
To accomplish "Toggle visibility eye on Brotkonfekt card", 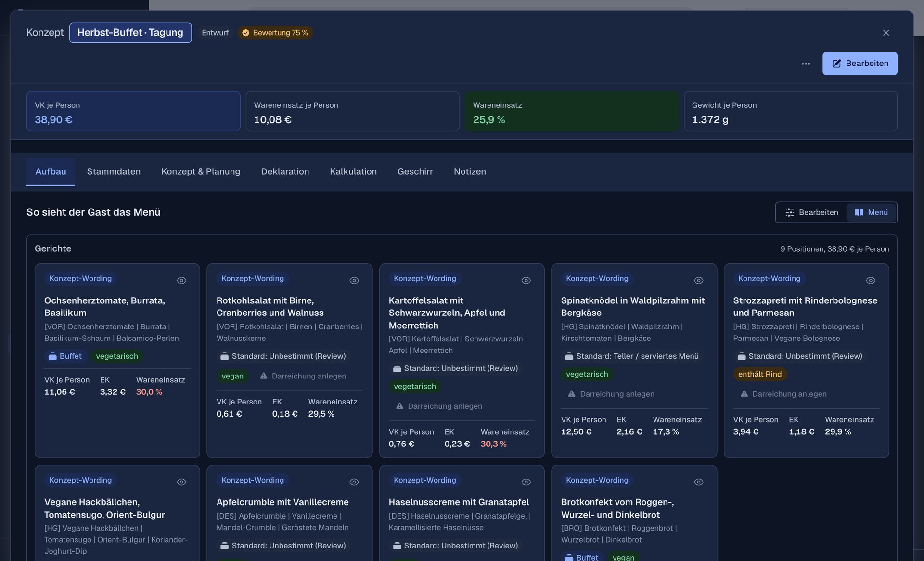I will [x=698, y=482].
